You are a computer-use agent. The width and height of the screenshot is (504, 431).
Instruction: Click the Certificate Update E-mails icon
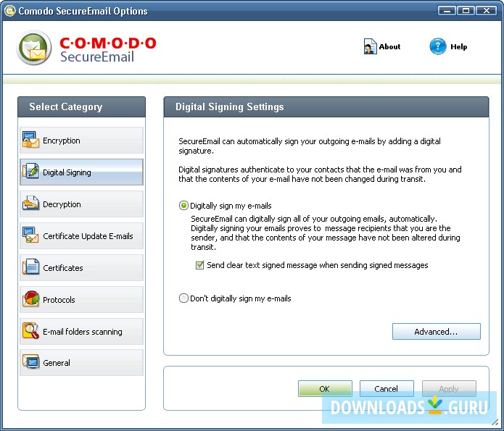click(x=31, y=235)
